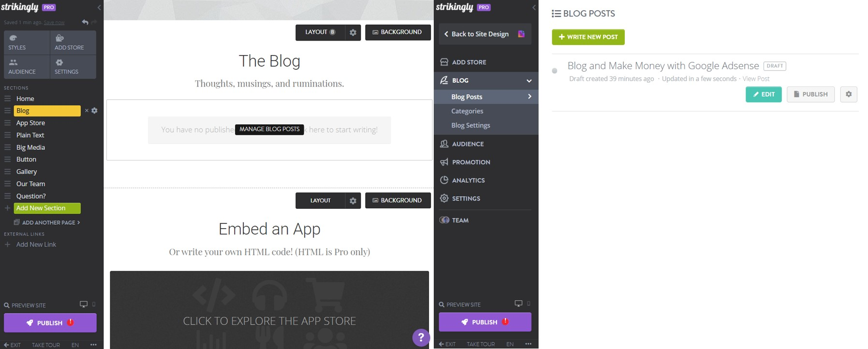This screenshot has width=868, height=349.
Task: Remove the Blog section with X icon
Action: (x=87, y=111)
